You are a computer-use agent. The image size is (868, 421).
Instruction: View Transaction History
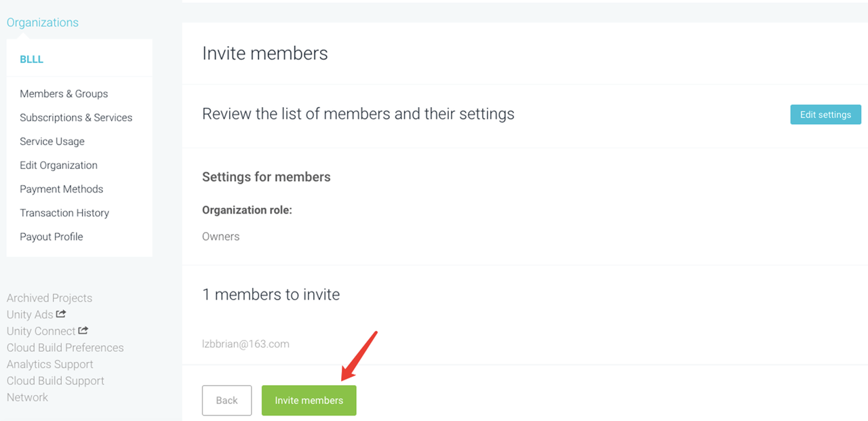[x=64, y=213]
